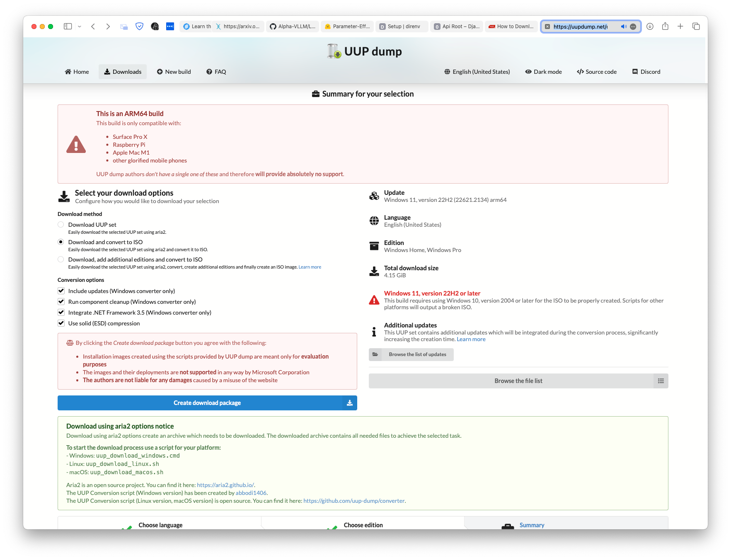Open FAQ in site navigation

216,72
